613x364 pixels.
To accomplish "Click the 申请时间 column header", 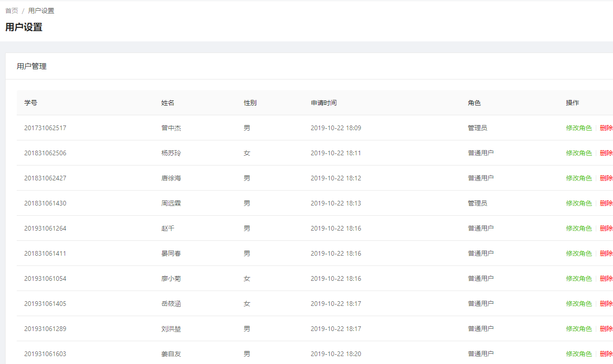I will (324, 103).
